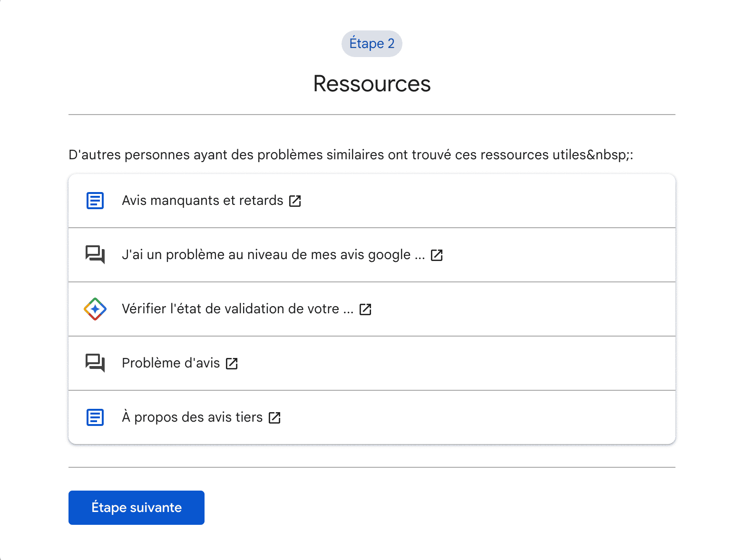743x560 pixels.
Task: Click the article icon beside Avis manquants et retards
Action: tap(95, 201)
